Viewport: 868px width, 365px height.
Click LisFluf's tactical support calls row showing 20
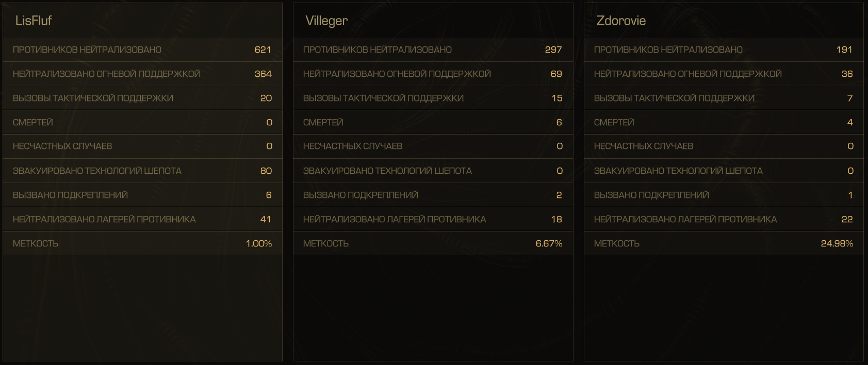(x=142, y=98)
